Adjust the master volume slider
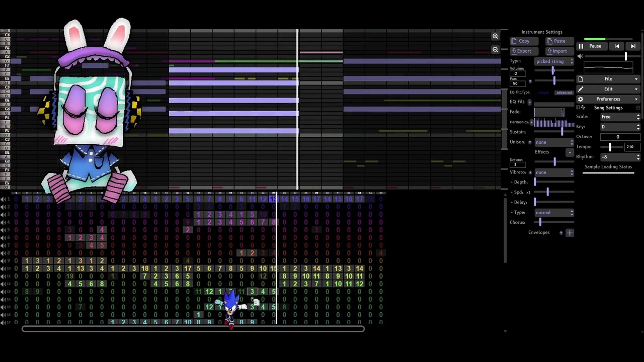 pos(612,56)
